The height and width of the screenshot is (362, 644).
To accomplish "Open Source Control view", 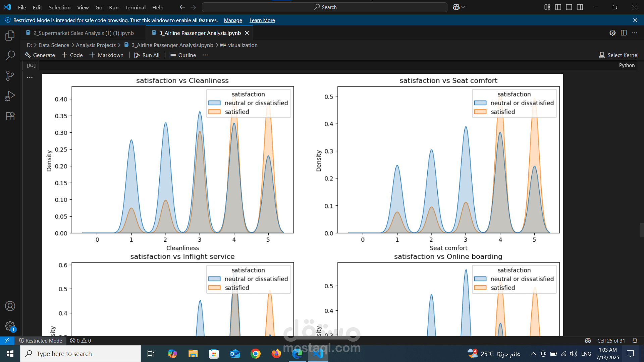I will 10,76.
